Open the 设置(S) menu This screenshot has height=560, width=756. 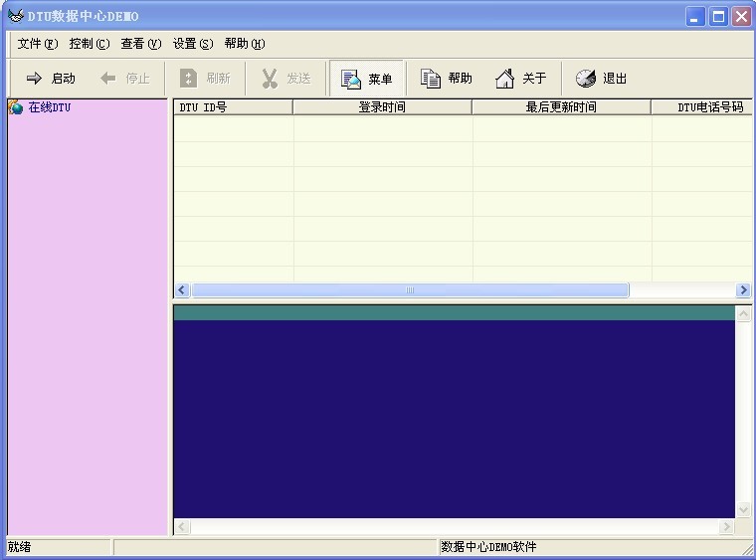pyautogui.click(x=193, y=44)
